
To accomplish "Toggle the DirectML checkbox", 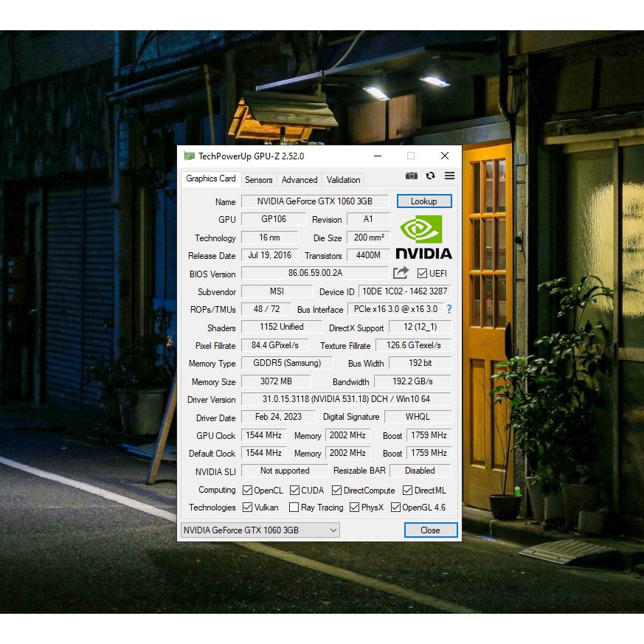I will click(407, 491).
